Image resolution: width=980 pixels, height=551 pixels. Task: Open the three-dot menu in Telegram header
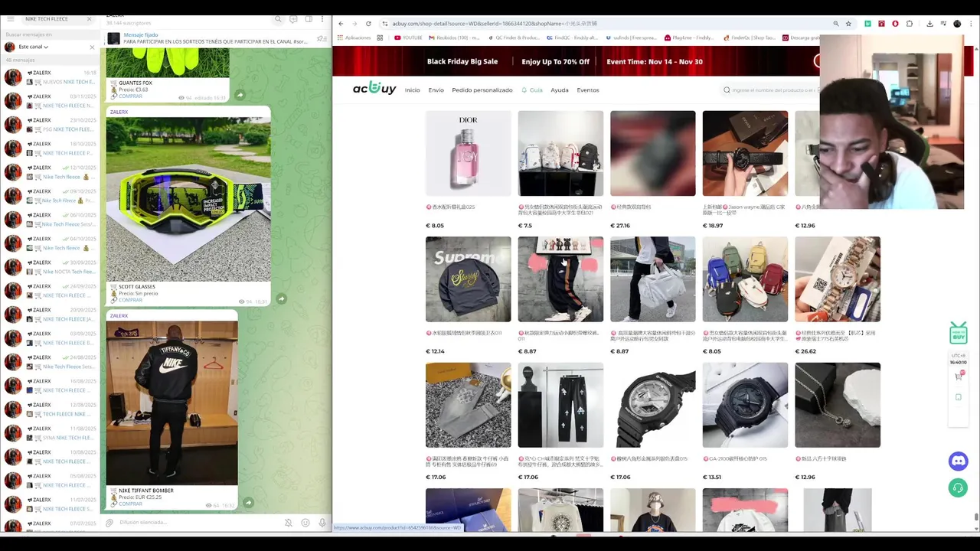point(323,19)
